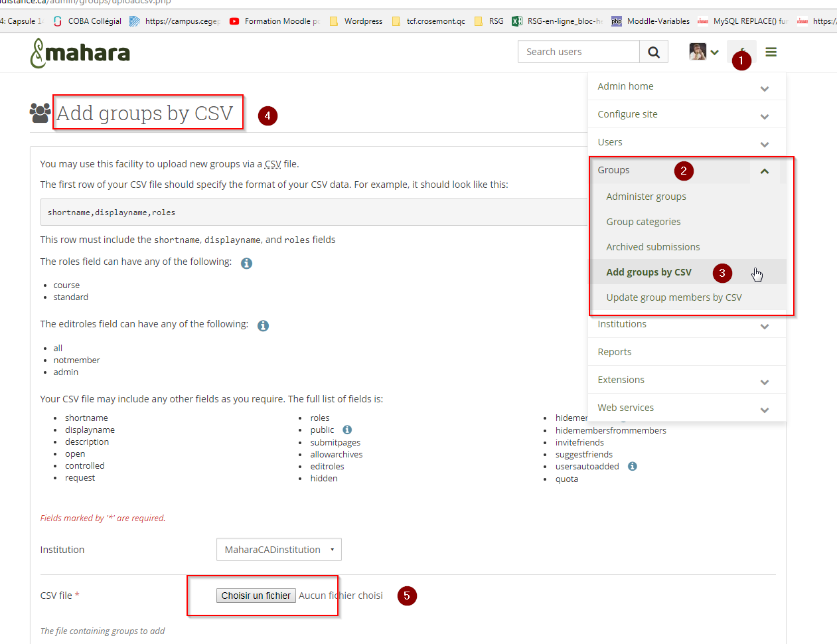
Task: Open Group categories menu item
Action: 643,222
